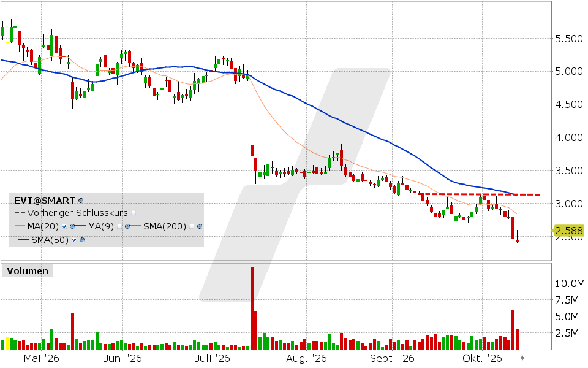
Task: Click the 5.0M volume axis label
Action: click(567, 316)
